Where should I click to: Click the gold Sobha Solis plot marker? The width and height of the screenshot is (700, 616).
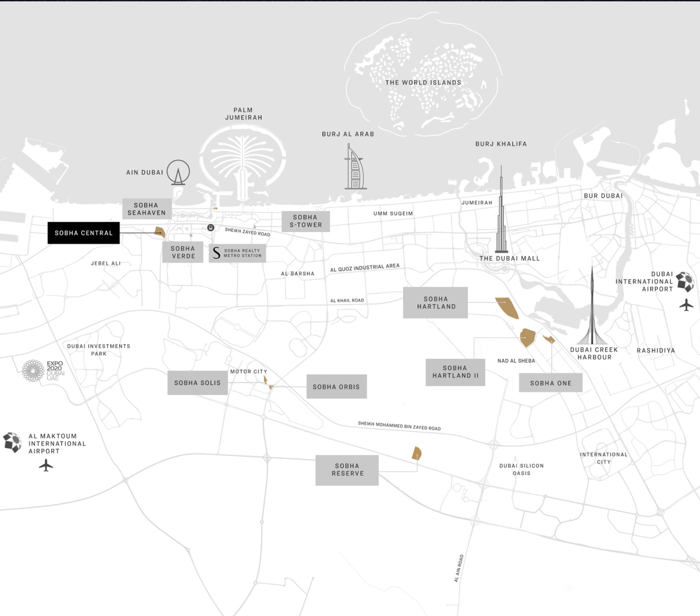(265, 380)
